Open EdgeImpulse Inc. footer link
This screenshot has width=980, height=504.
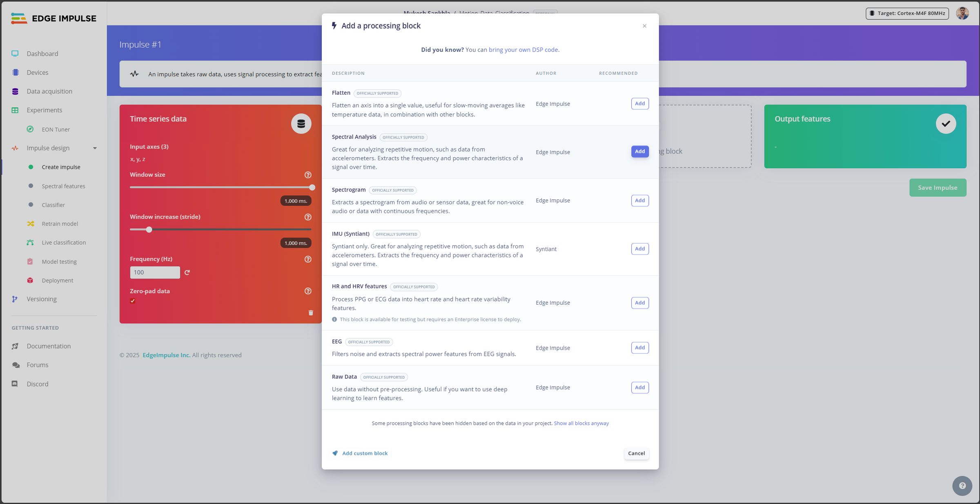[x=166, y=355]
